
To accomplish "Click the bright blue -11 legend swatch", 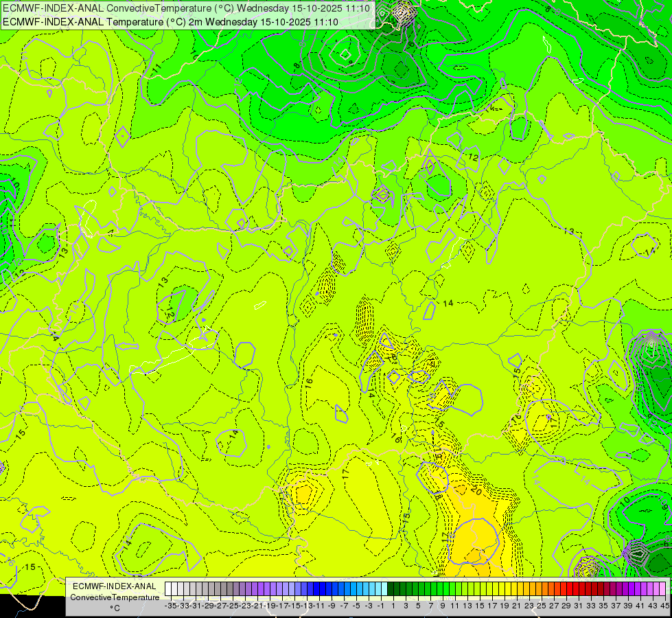I will click(x=316, y=588).
